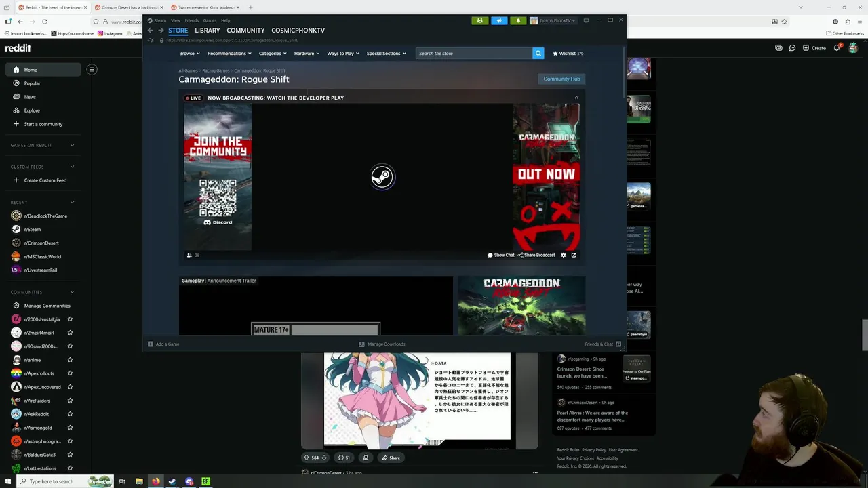Switch to the Steam COMMUNITY tab
868x488 pixels.
tap(245, 30)
